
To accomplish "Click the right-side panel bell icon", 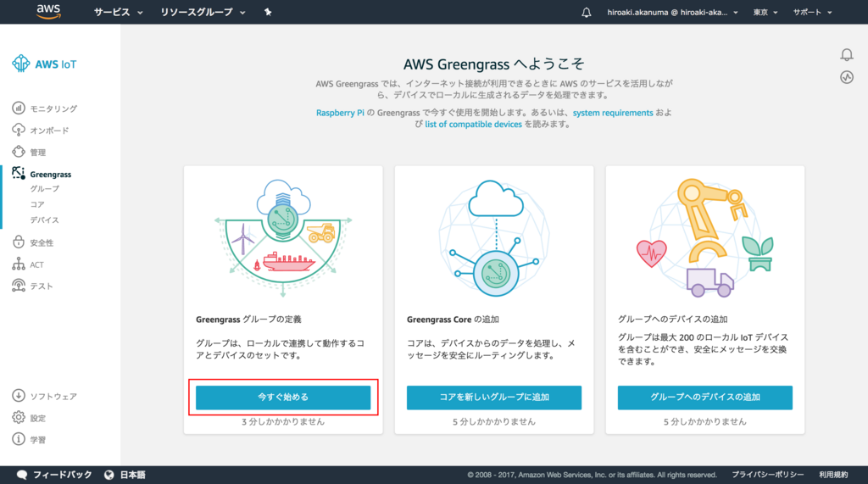I will [847, 54].
